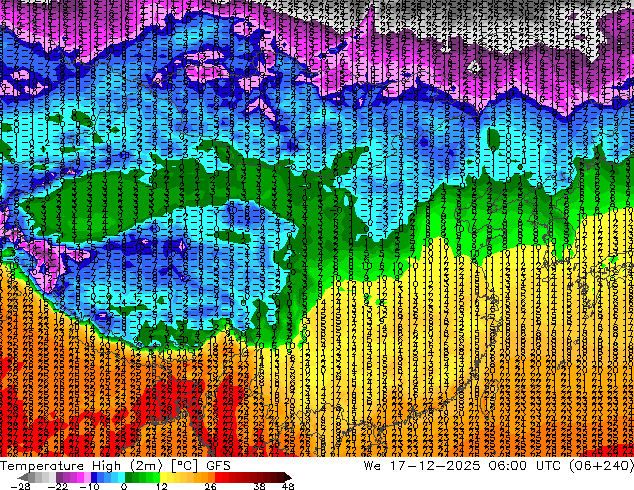Click the '12' legend label
The image size is (634, 490).
pos(162,486)
